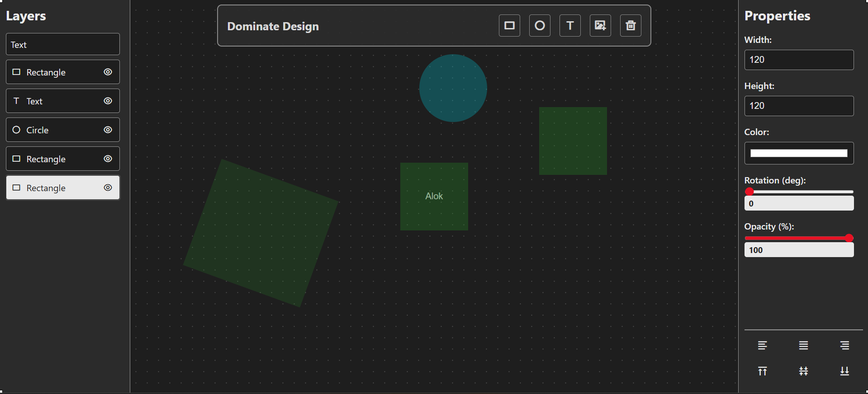
Task: Click the align top icon
Action: 762,371
